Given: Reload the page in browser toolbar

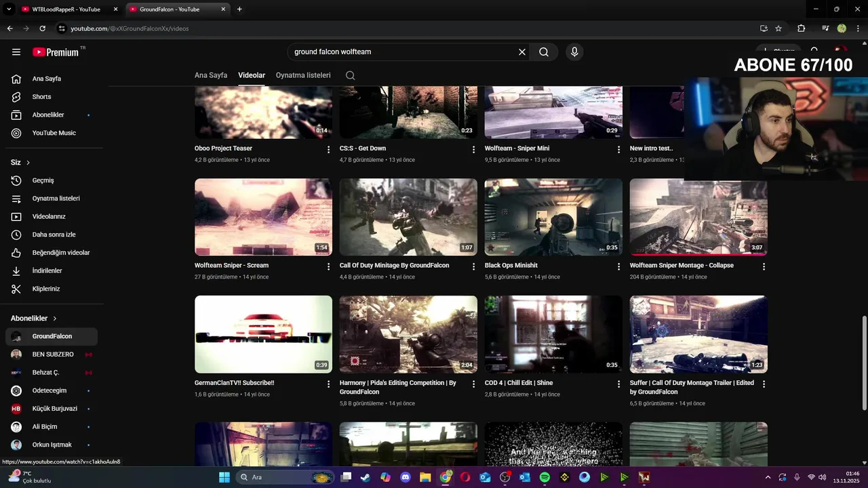Looking at the screenshot, I should point(42,28).
